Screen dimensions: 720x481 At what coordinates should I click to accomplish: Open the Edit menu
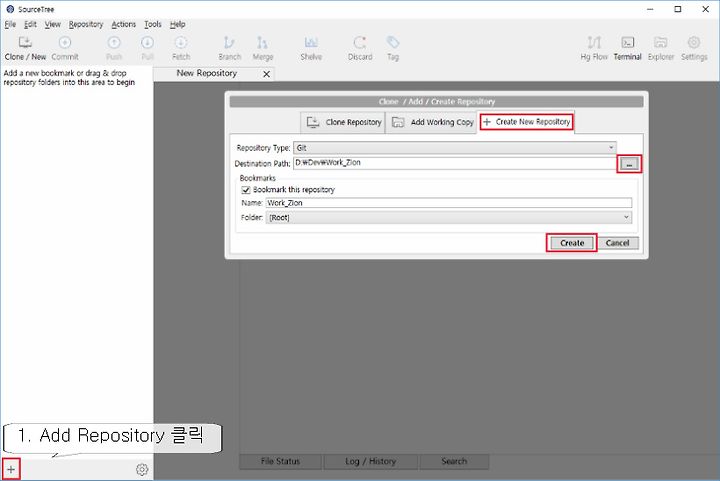30,24
